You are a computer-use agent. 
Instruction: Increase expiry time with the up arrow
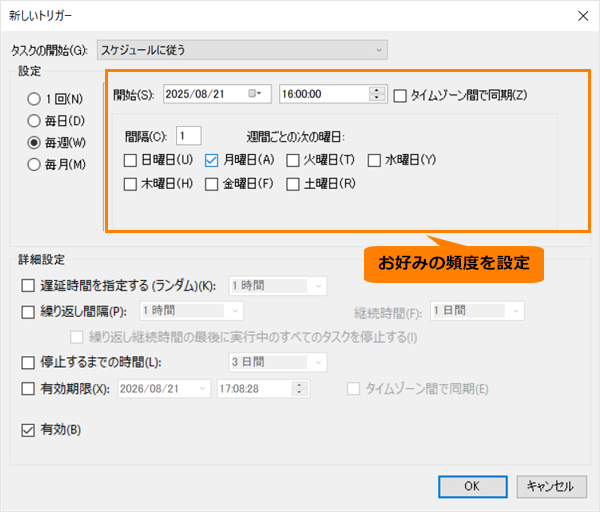pyautogui.click(x=300, y=385)
